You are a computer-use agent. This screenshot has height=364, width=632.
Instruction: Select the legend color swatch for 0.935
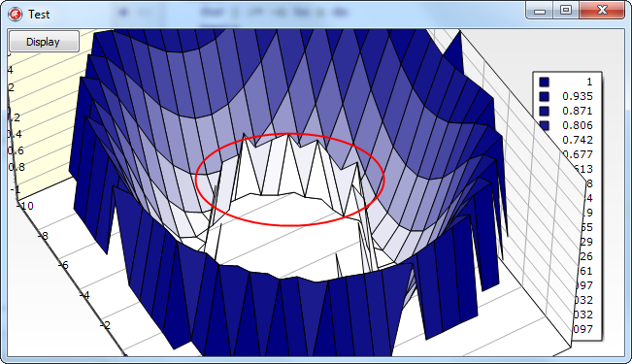(544, 96)
